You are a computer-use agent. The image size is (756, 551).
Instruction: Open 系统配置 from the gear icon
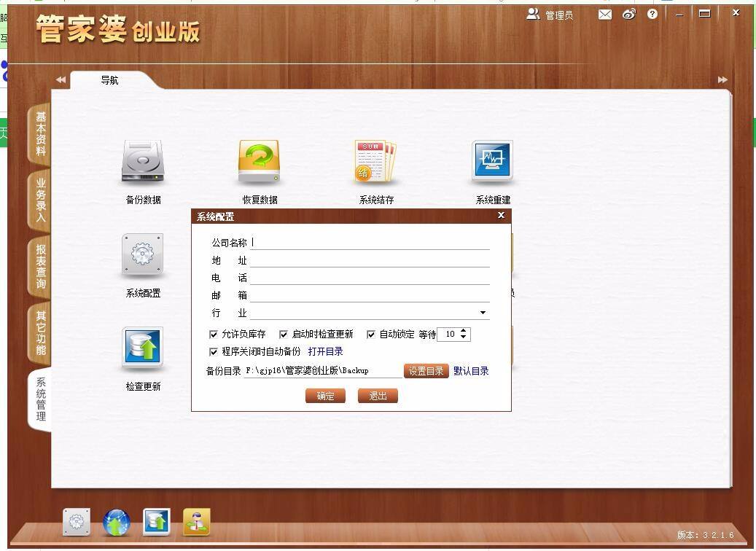click(141, 255)
